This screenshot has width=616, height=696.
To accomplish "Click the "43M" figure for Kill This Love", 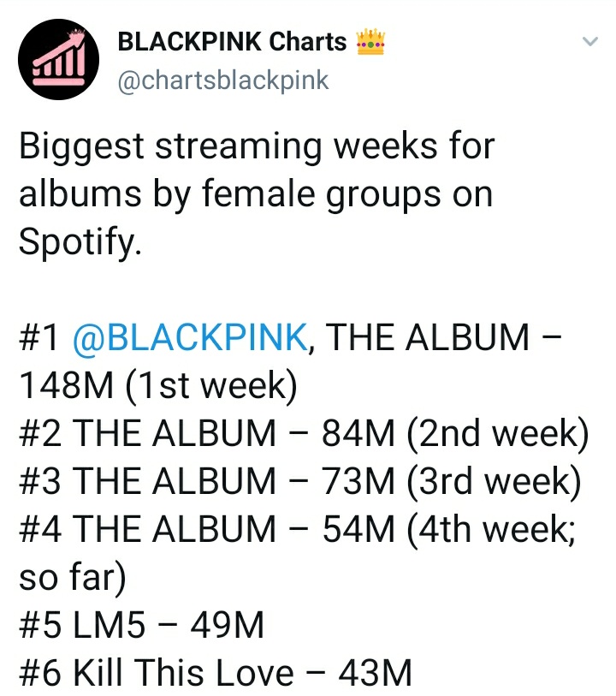I will coord(376,673).
